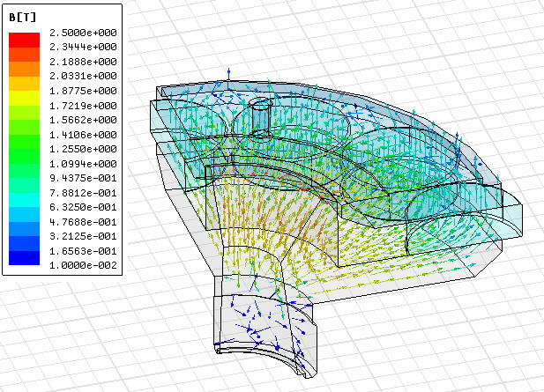Select the 1.6563e-001 legend value
The height and width of the screenshot is (392, 544).
coord(83,251)
